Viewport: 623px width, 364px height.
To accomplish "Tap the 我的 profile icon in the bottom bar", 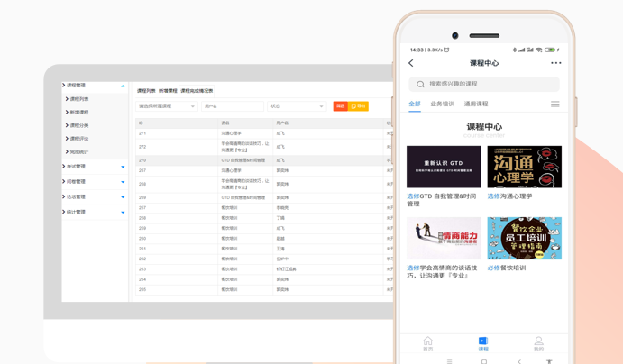I will (538, 342).
